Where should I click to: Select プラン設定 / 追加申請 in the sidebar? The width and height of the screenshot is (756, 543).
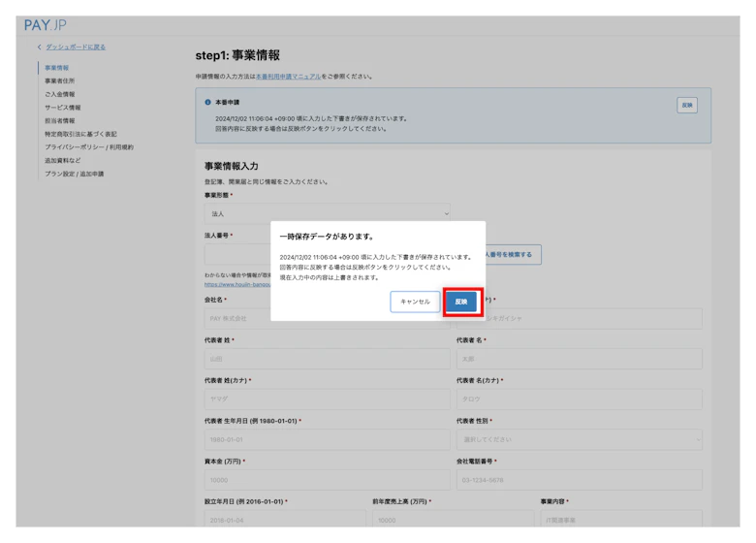75,174
